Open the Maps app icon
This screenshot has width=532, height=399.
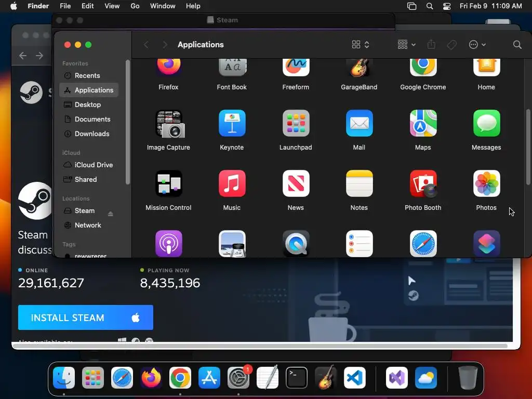click(x=423, y=123)
